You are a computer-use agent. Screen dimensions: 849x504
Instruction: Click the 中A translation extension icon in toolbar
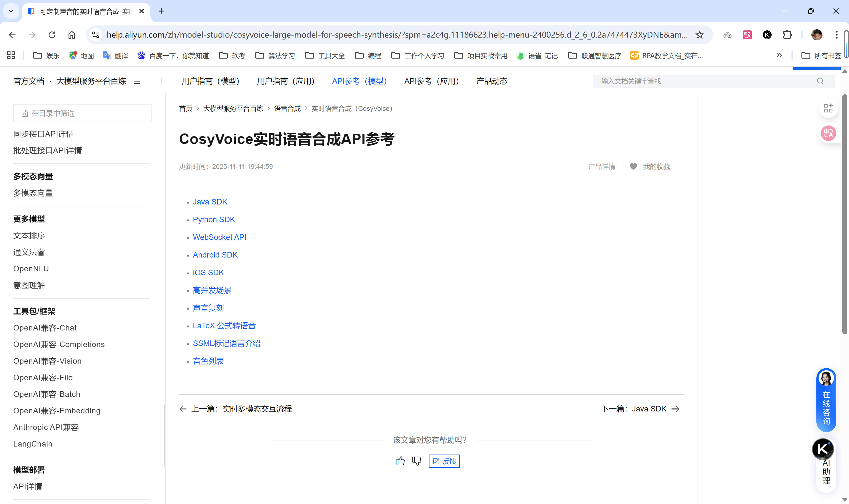pos(747,35)
